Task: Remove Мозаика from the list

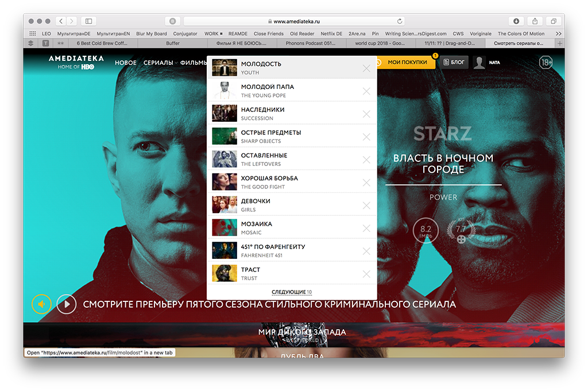Action: coord(366,229)
